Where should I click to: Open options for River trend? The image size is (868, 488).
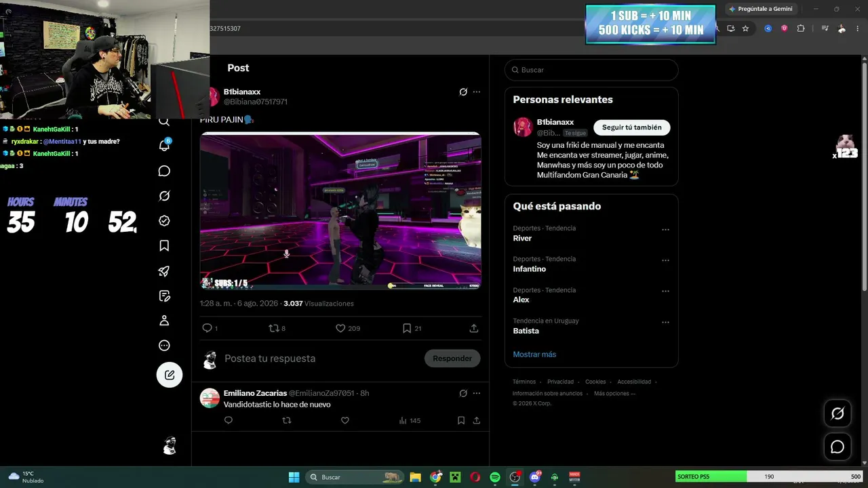[x=665, y=230]
